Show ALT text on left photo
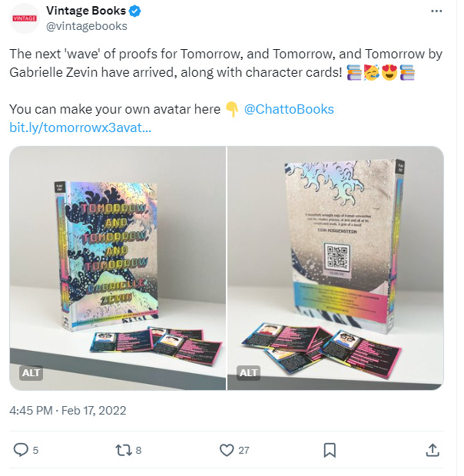The height and width of the screenshot is (476, 464). pyautogui.click(x=31, y=373)
